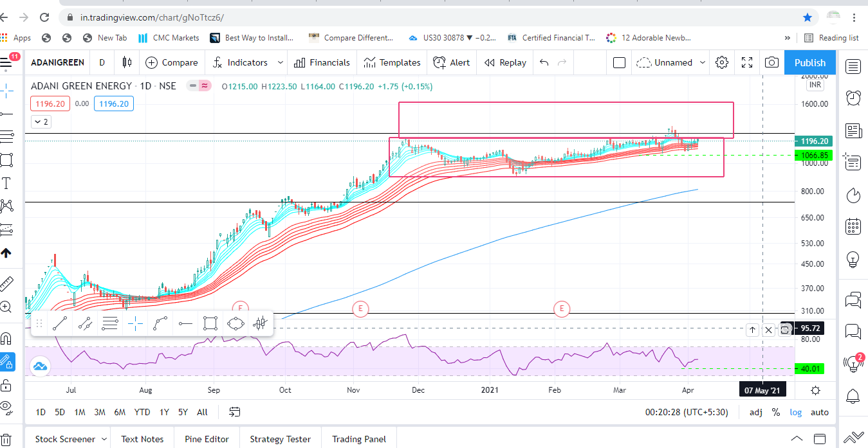Open the alerts clock panel

853,98
